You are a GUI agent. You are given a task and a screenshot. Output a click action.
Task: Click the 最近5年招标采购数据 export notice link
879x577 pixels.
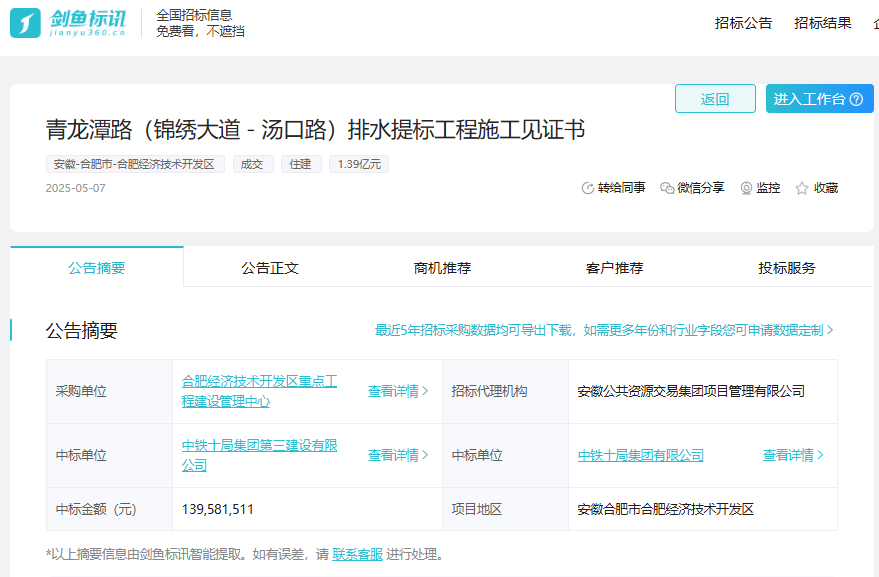point(604,330)
